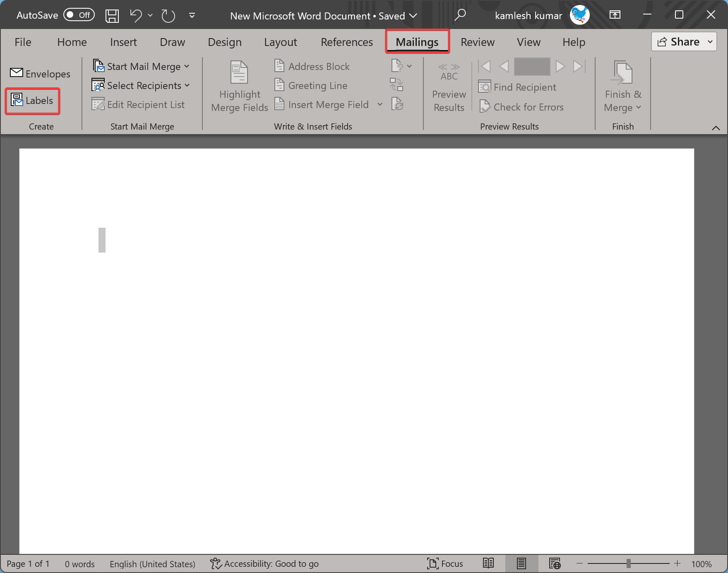The width and height of the screenshot is (728, 573).
Task: Switch to the Home tab
Action: pyautogui.click(x=72, y=42)
